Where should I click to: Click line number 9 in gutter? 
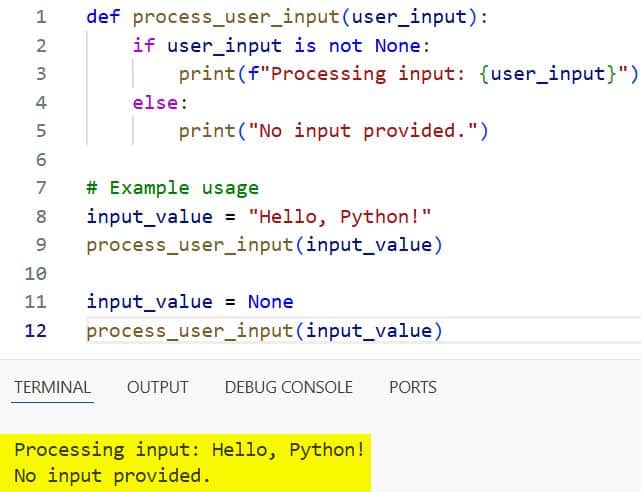(x=41, y=245)
